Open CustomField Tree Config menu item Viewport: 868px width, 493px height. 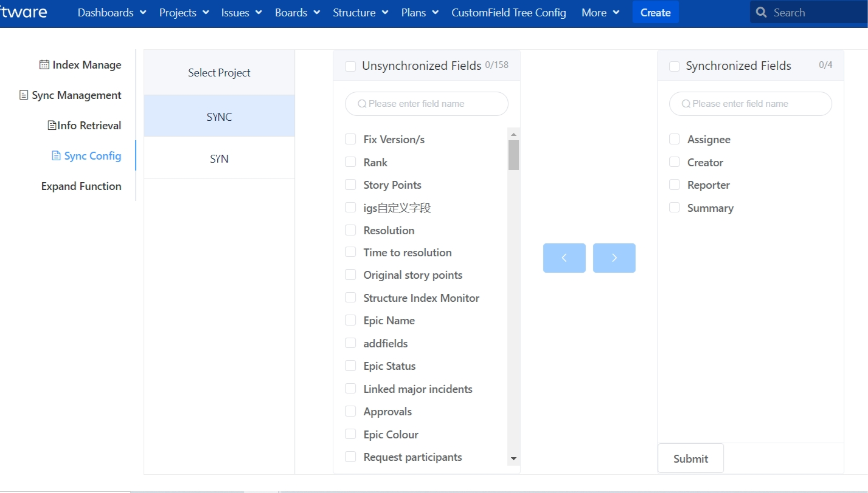(x=508, y=13)
